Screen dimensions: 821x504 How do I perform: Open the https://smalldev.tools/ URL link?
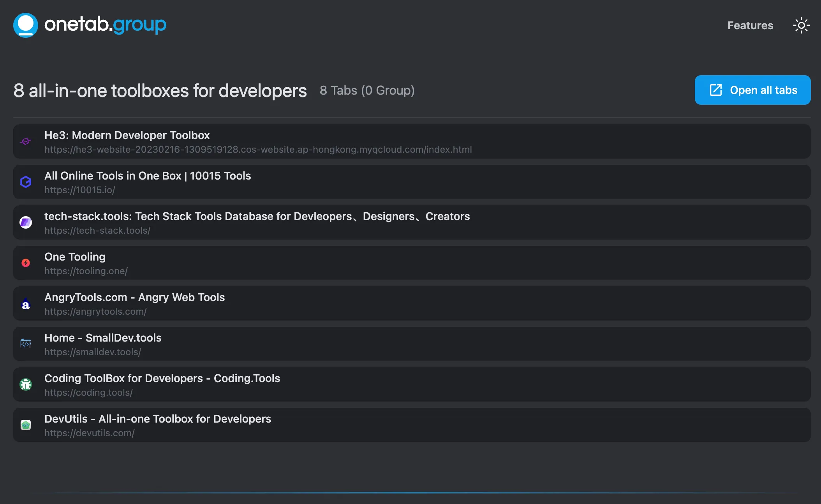point(93,352)
